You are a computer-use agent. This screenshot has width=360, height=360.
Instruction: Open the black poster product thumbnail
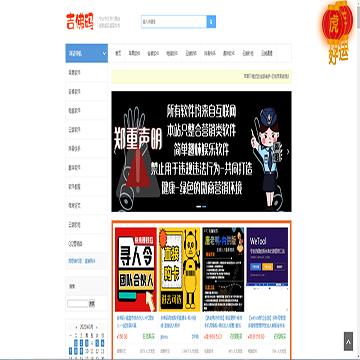tap(223, 269)
